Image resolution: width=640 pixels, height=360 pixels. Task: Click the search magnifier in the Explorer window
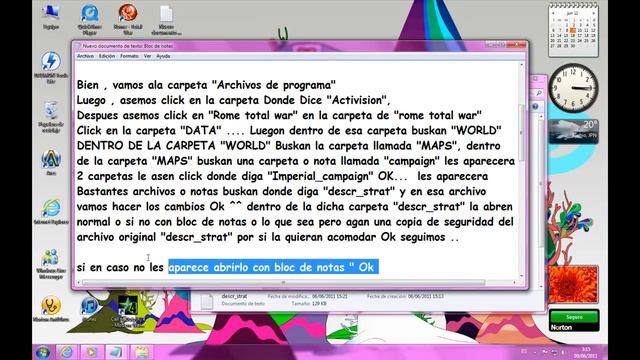coord(539,93)
